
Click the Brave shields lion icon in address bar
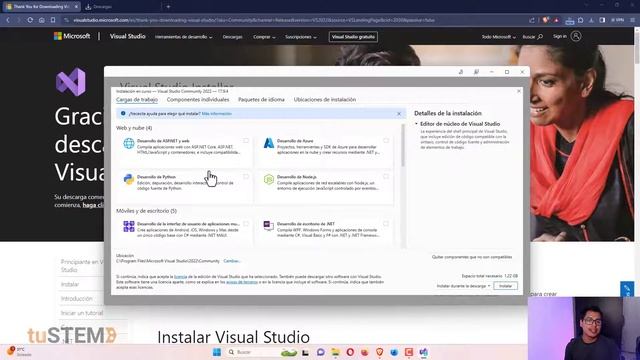point(545,20)
